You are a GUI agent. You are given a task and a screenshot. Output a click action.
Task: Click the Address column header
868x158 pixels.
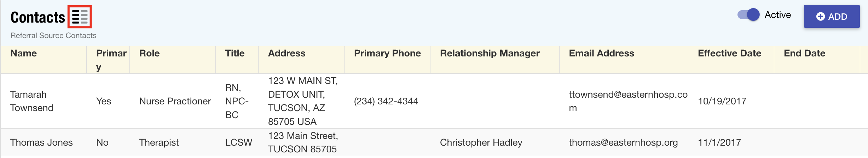point(287,53)
